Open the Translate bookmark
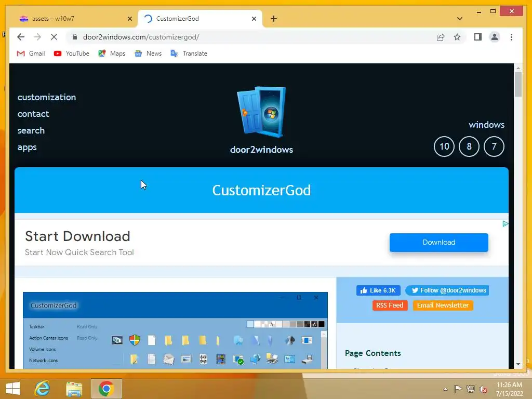Image resolution: width=532 pixels, height=399 pixels. pos(189,54)
